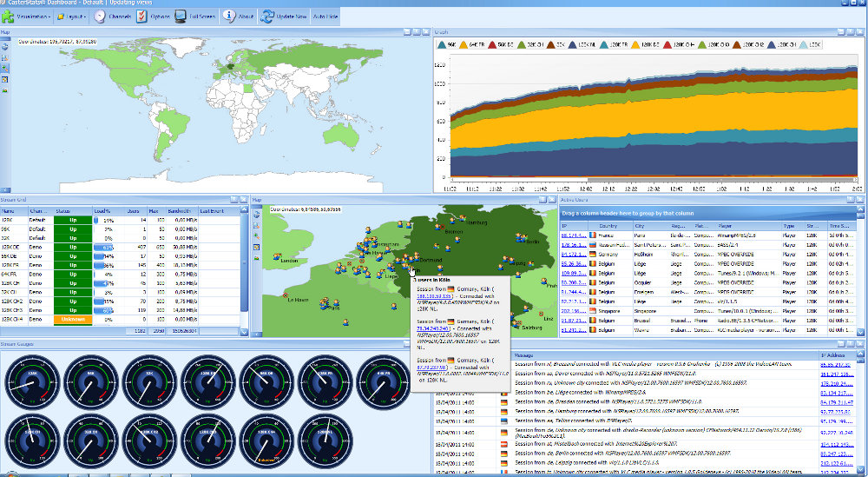The width and height of the screenshot is (868, 477).
Task: Switch to Full Screen via monitor icon
Action: [x=181, y=16]
